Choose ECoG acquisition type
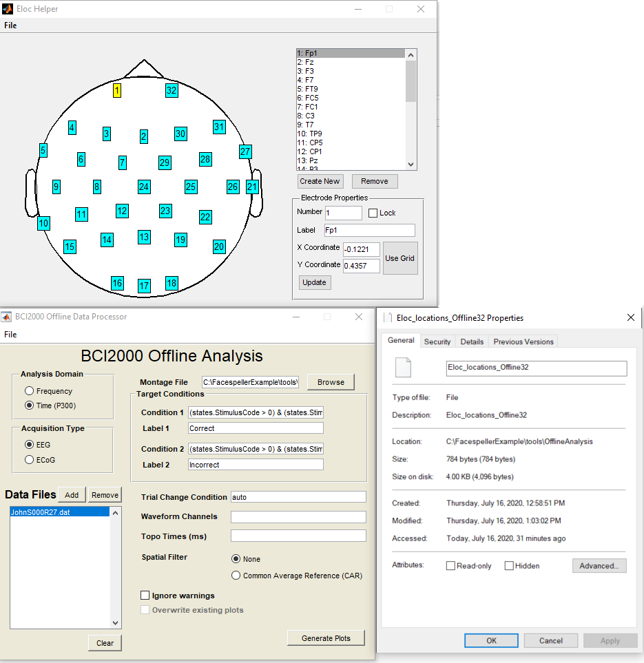Screen dimensions: 644x663 pyautogui.click(x=29, y=460)
